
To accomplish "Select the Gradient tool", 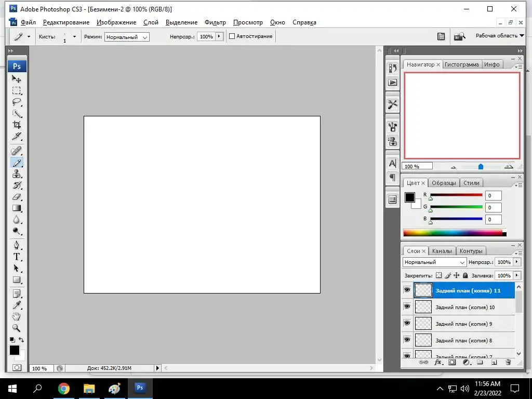I will pyautogui.click(x=17, y=208).
